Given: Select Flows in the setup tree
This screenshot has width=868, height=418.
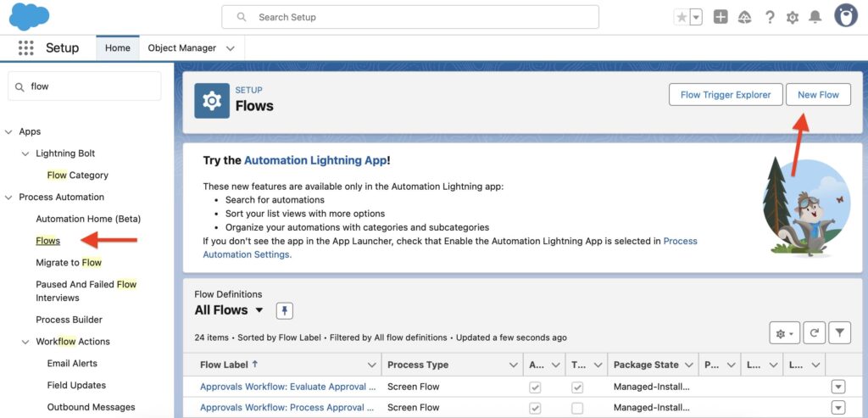Looking at the screenshot, I should coord(48,241).
